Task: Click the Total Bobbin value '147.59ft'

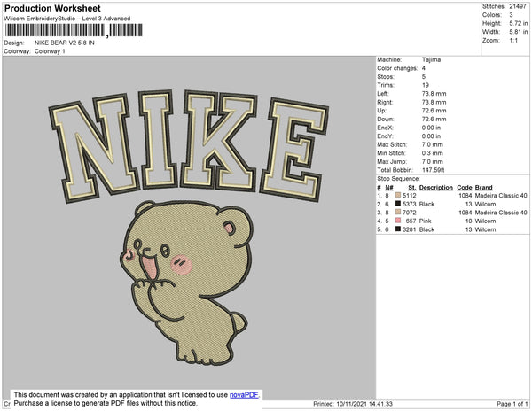Action: 434,170
